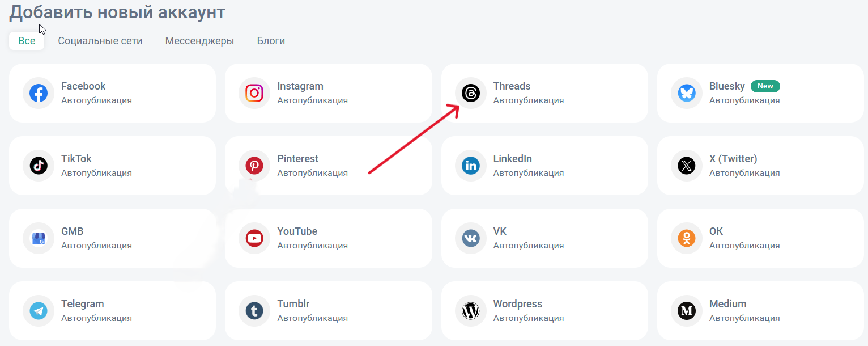Connect a VK account

[544, 238]
